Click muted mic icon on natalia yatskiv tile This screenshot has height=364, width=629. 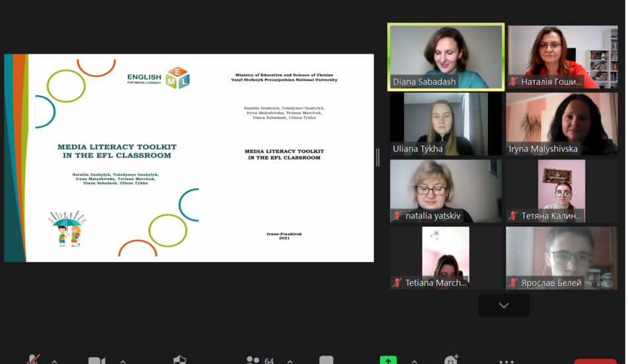397,216
